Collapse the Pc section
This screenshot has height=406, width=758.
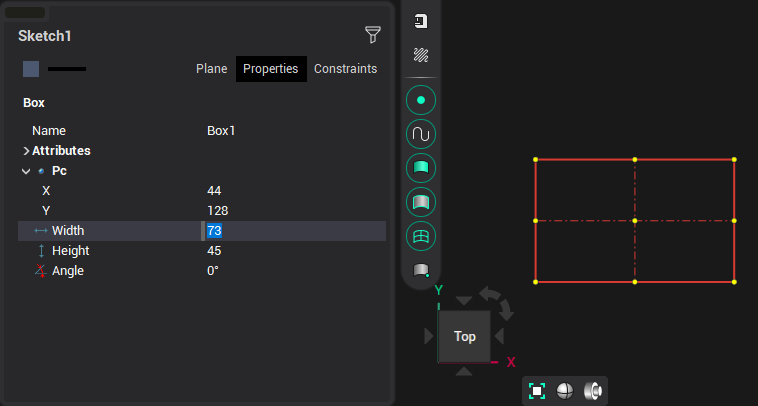click(x=26, y=171)
